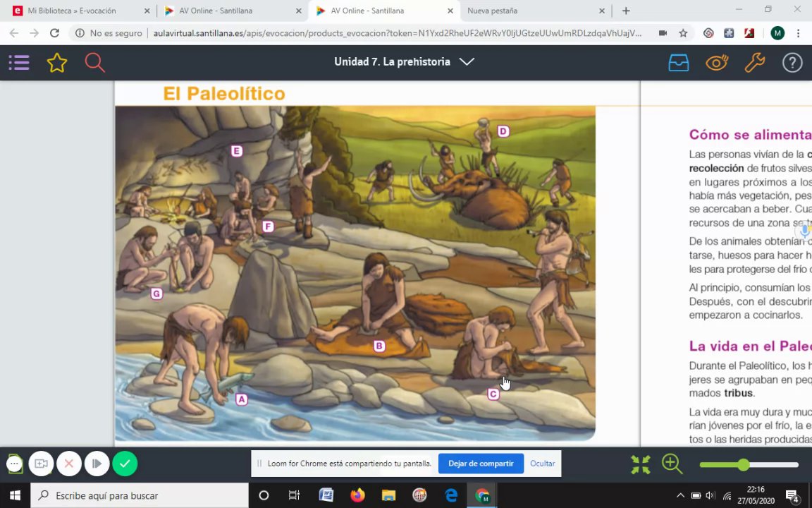Open the Loom three-dots options button
This screenshot has width=812, height=508.
tap(15, 464)
